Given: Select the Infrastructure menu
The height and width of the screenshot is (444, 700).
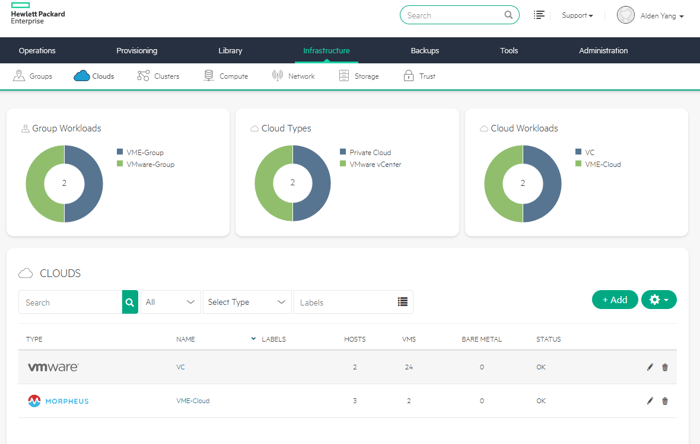Looking at the screenshot, I should point(326,50).
